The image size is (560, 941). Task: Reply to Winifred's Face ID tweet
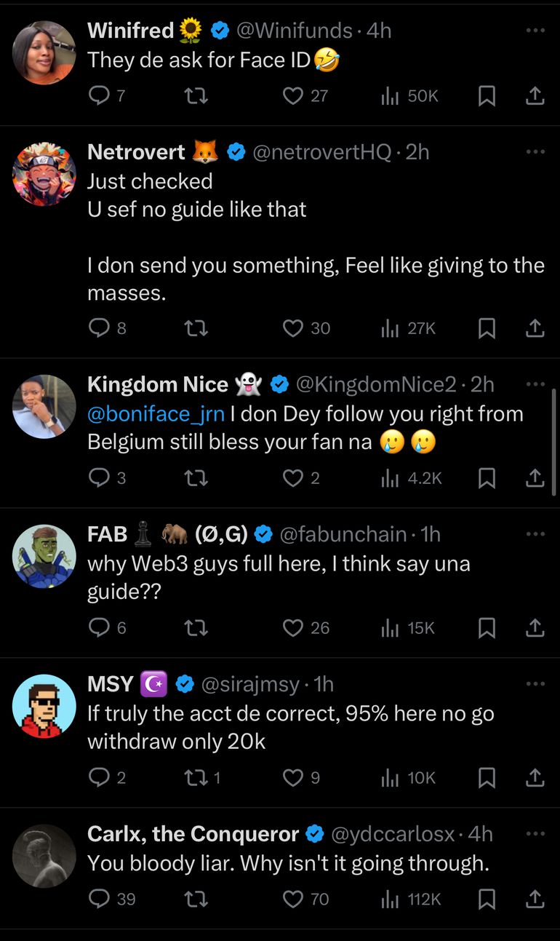(99, 96)
